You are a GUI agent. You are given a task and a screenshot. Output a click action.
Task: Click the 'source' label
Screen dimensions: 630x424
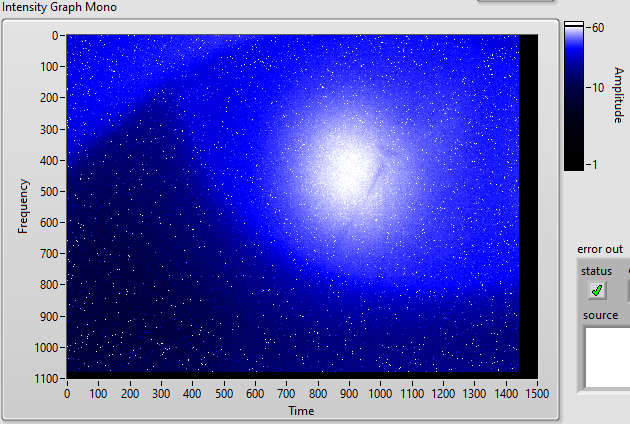(601, 315)
